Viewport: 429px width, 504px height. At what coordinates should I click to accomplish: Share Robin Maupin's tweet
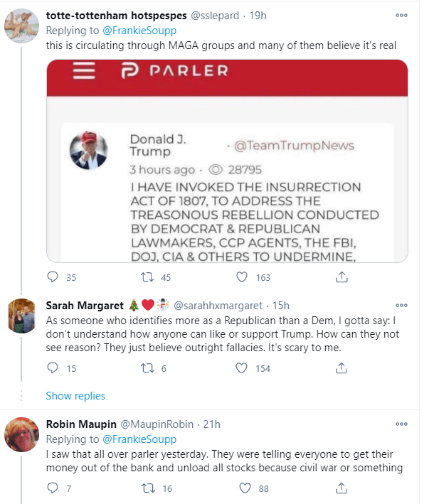(x=341, y=488)
